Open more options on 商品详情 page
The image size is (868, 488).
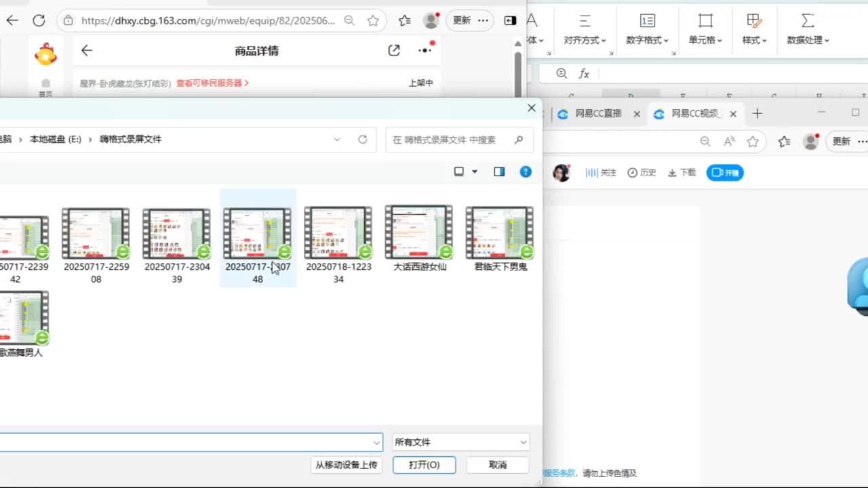pyautogui.click(x=425, y=50)
